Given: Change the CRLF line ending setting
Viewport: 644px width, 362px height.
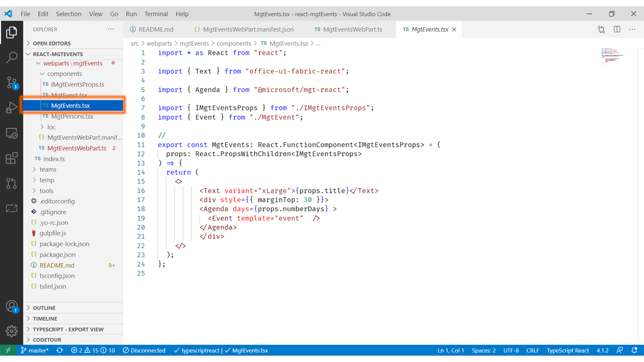Looking at the screenshot, I should coord(533,351).
